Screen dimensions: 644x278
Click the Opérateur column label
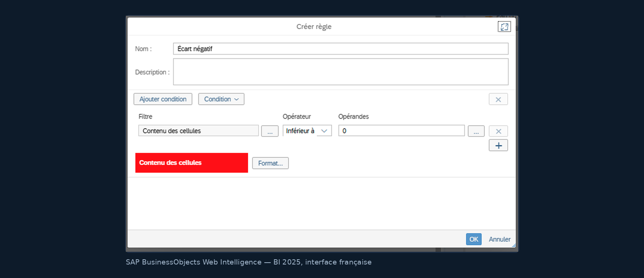point(297,117)
